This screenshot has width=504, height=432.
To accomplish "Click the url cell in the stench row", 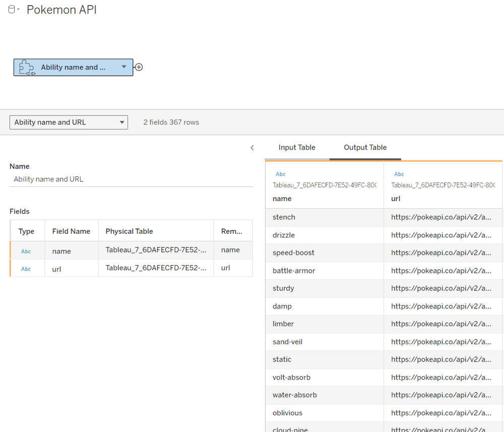I will point(443,217).
